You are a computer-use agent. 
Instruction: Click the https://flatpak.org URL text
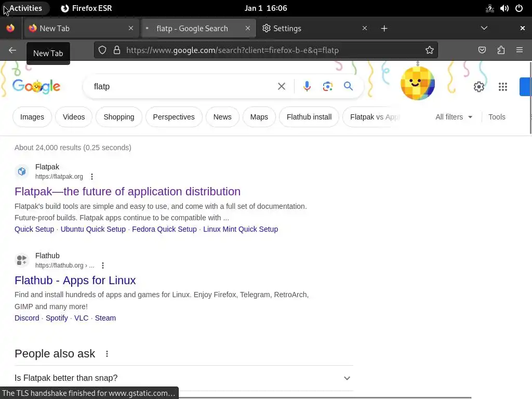point(59,177)
